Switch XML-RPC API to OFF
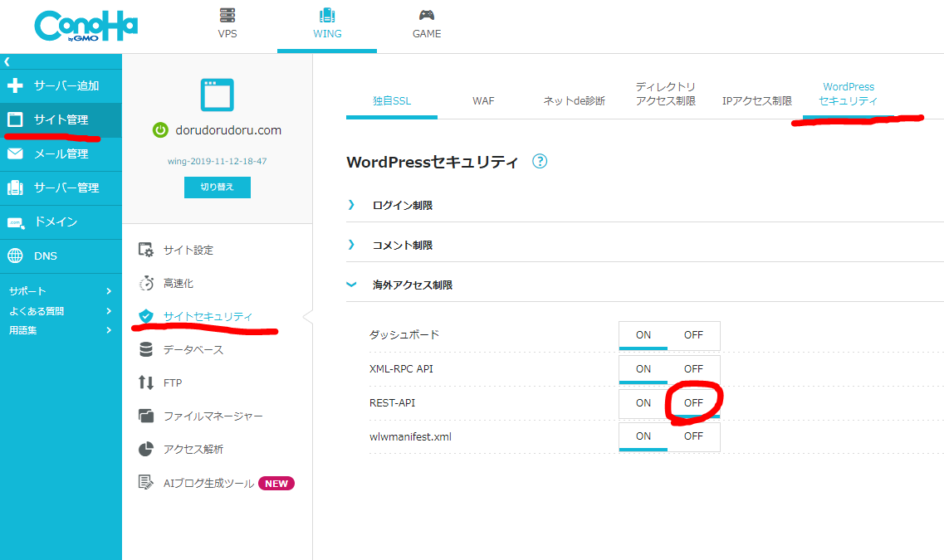Screen dimensions: 944x560 pyautogui.click(x=693, y=368)
